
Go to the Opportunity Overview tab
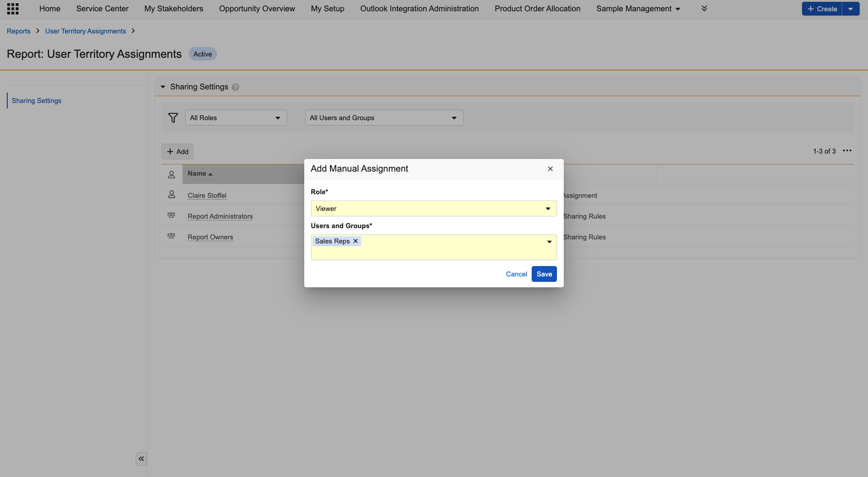coord(257,9)
